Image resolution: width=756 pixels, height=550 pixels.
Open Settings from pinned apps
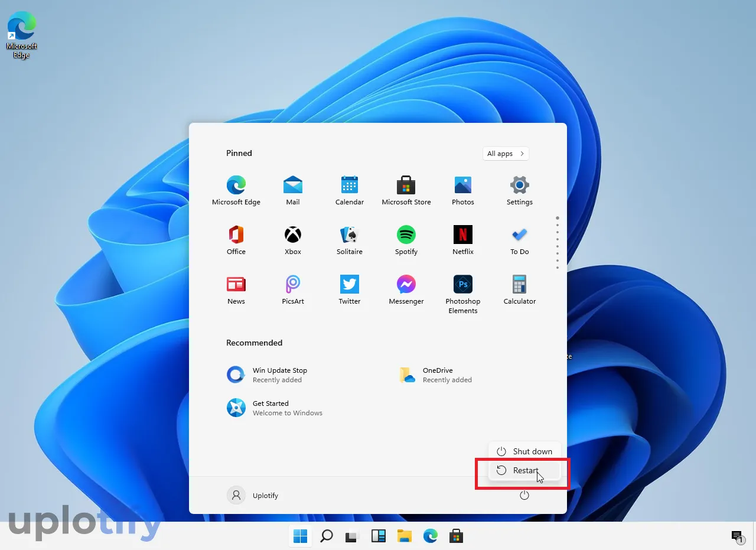point(520,191)
